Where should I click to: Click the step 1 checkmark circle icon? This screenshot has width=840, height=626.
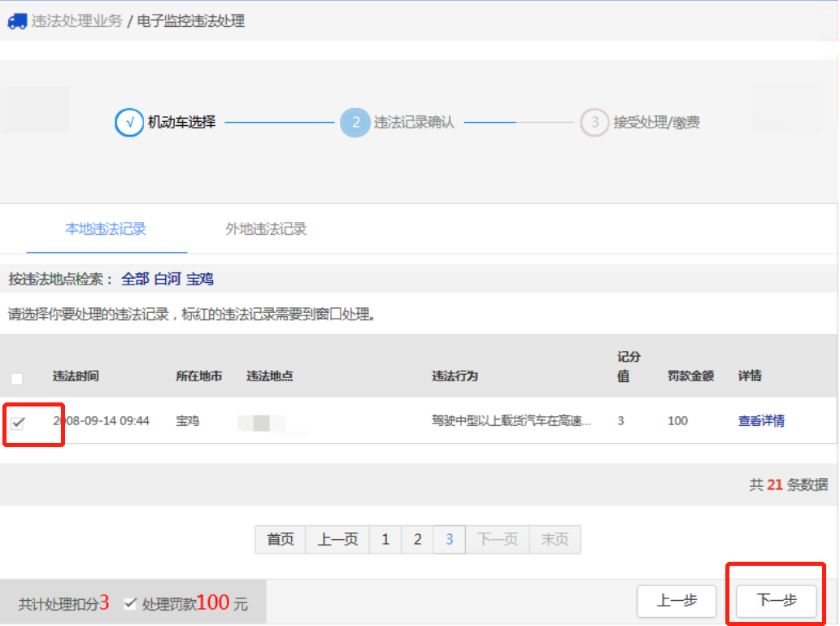(x=129, y=123)
